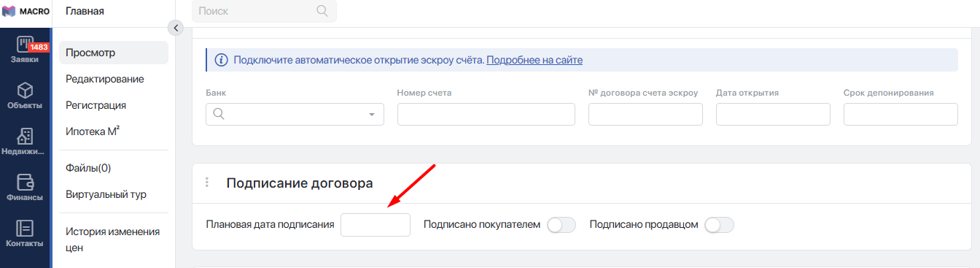Click the drag handle beside Подписание договора
The height and width of the screenshot is (268, 980).
[x=207, y=183]
